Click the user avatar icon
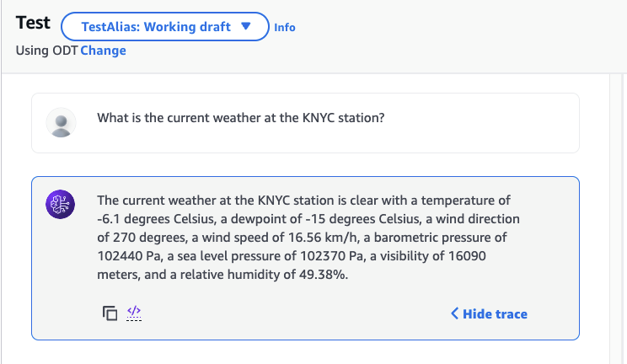This screenshot has height=364, width=627. [x=61, y=123]
